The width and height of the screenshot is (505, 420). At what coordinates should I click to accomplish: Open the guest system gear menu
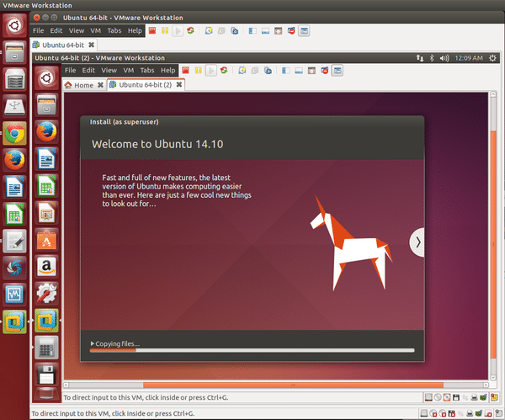click(492, 58)
